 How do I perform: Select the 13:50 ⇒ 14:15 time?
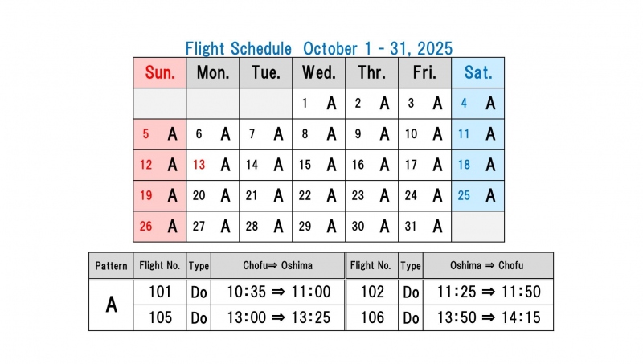pyautogui.click(x=488, y=317)
